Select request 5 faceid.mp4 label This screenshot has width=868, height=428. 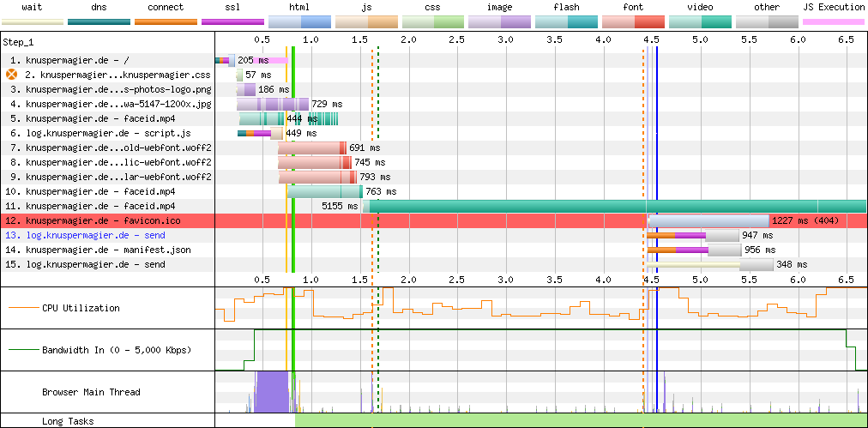(x=93, y=118)
